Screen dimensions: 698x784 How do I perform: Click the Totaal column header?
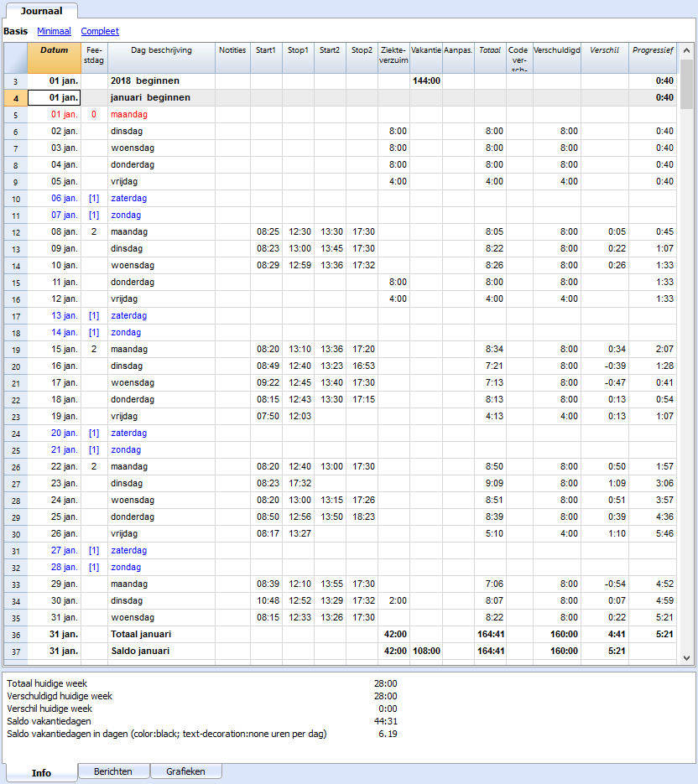490,58
